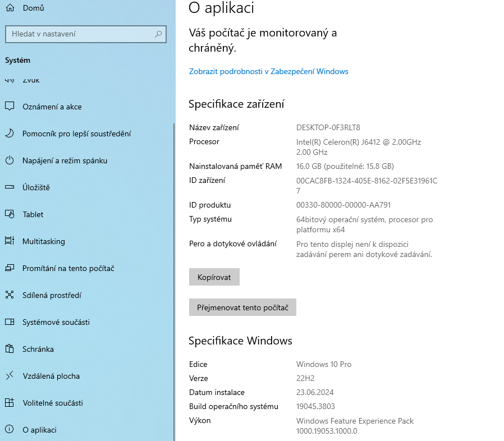Click the Build operačního systému label

[233, 406]
